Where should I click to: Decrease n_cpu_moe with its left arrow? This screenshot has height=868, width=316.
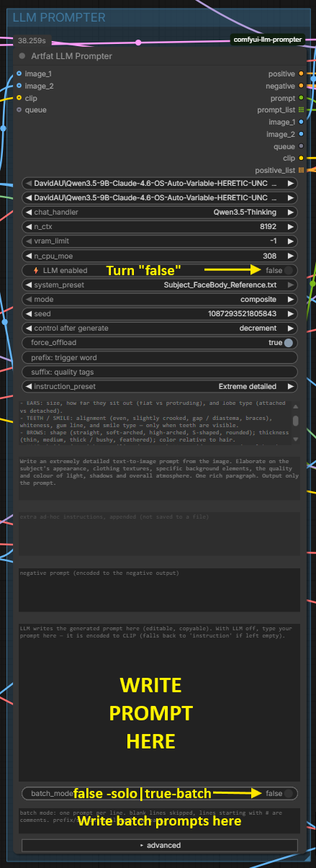click(x=28, y=256)
